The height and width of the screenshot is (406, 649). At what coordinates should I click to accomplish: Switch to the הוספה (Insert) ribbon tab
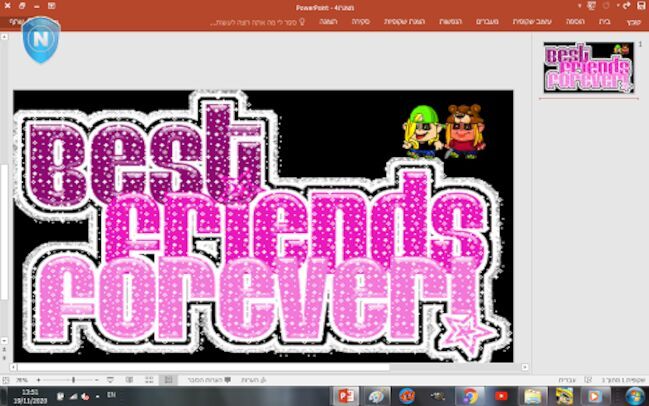point(575,21)
